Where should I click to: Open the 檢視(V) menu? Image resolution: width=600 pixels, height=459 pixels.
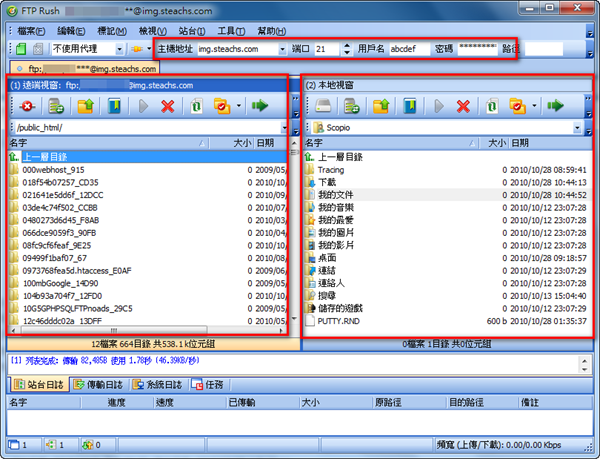pos(153,31)
